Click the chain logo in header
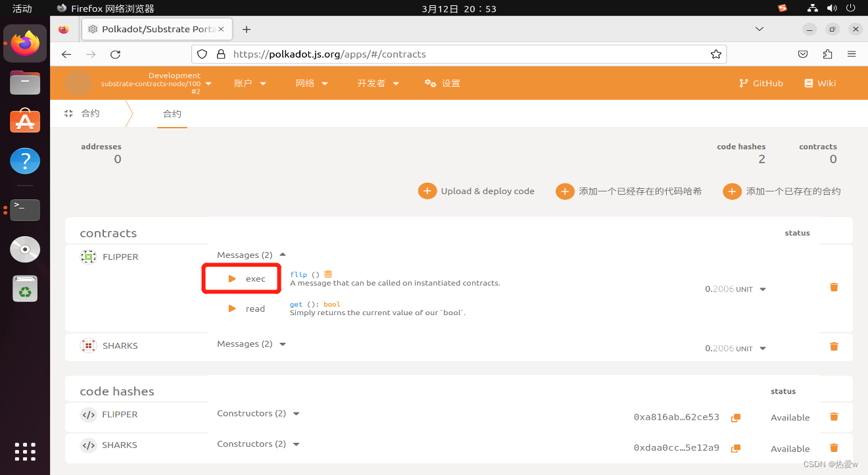The image size is (868, 475). point(78,84)
